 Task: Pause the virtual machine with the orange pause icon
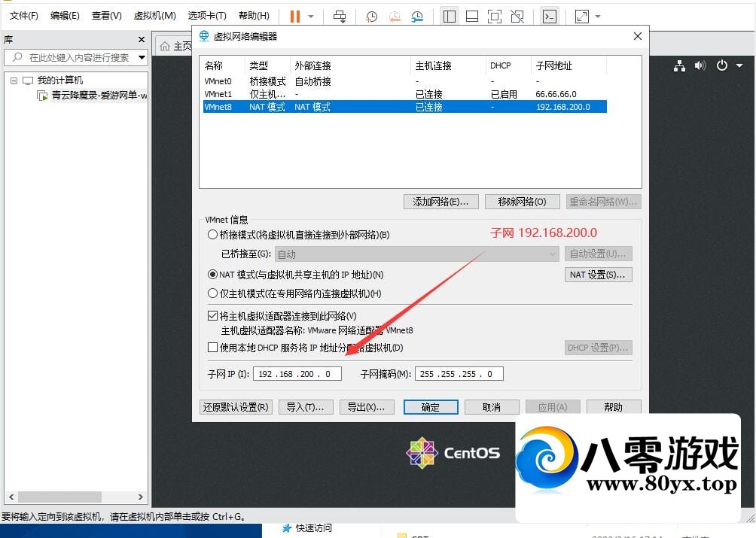click(295, 17)
